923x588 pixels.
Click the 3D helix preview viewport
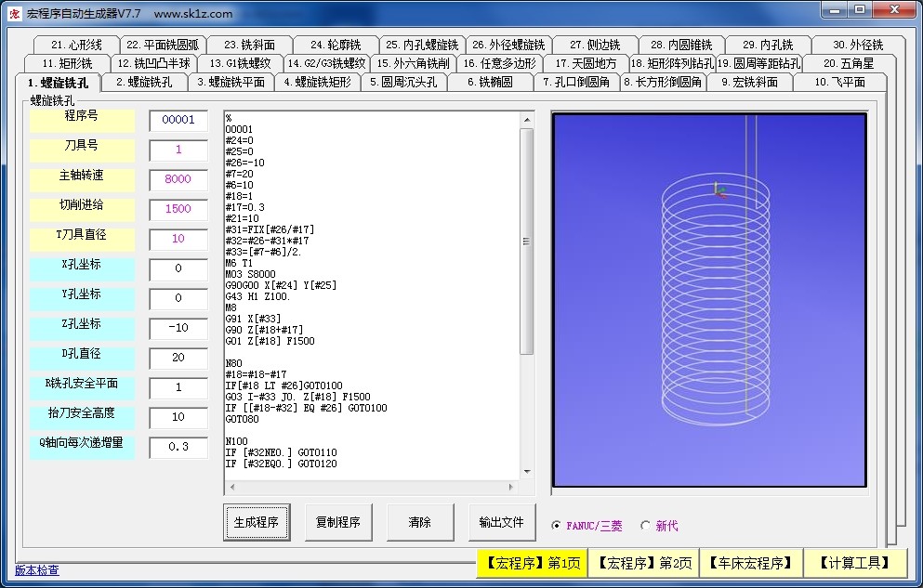(x=709, y=299)
